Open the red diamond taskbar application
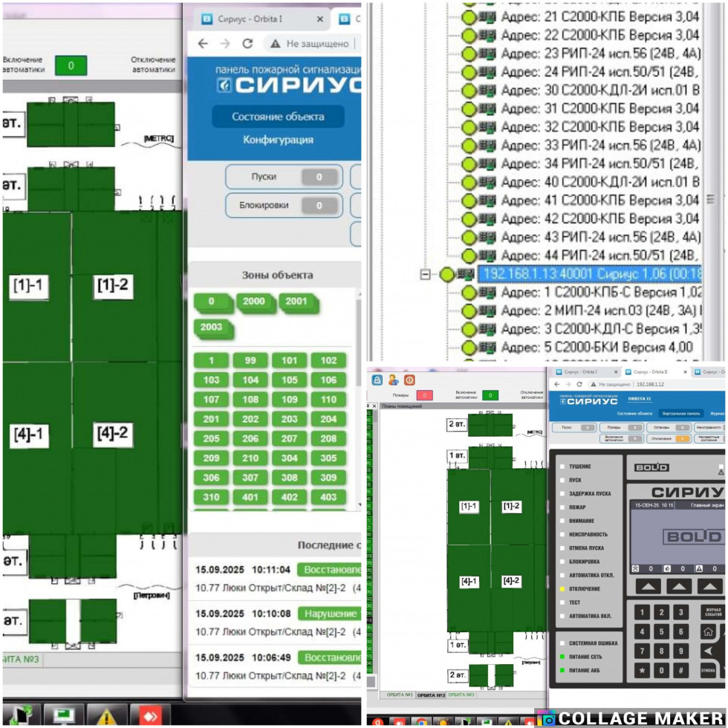 (151, 715)
